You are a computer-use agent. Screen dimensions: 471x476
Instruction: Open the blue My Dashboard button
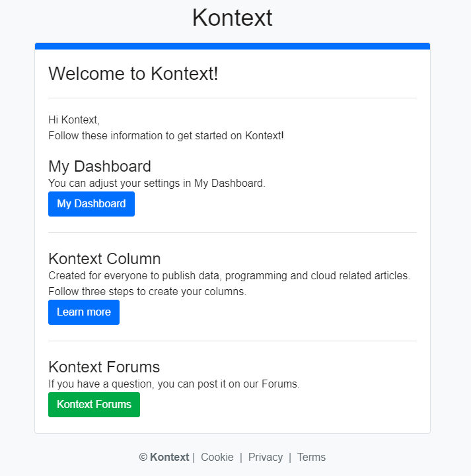91,204
